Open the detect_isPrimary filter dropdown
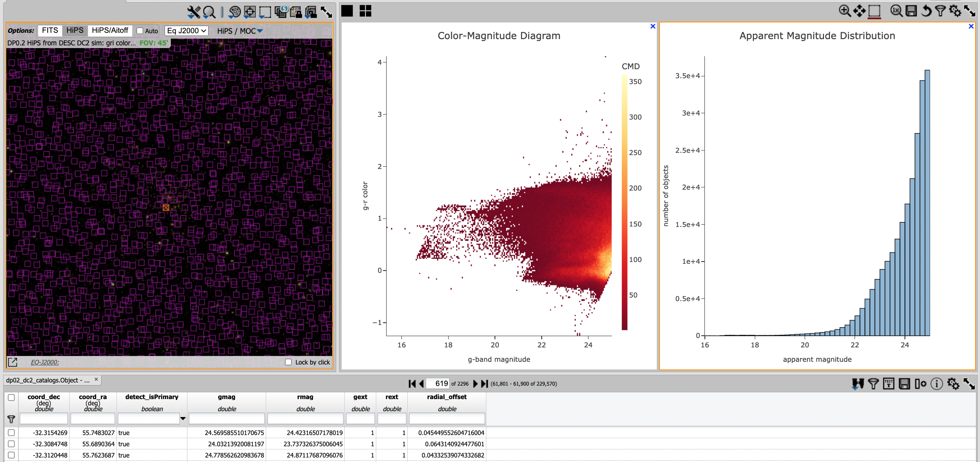This screenshot has height=462, width=980. click(183, 419)
